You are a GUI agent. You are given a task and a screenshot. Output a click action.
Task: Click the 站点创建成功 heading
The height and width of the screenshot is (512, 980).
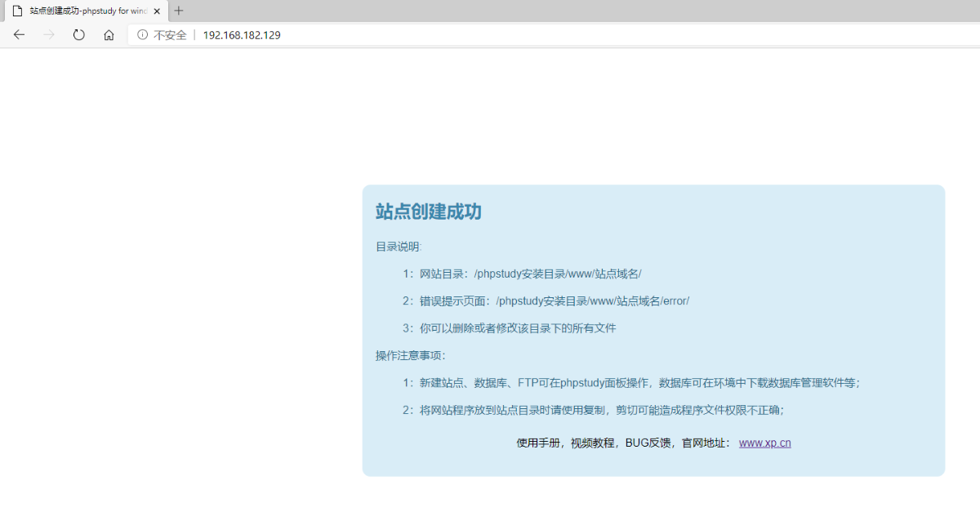[x=429, y=212]
